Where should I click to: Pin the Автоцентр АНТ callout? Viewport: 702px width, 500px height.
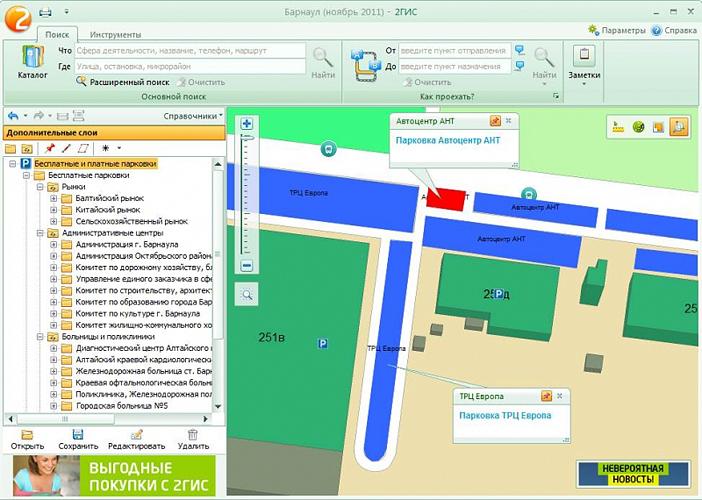(495, 121)
